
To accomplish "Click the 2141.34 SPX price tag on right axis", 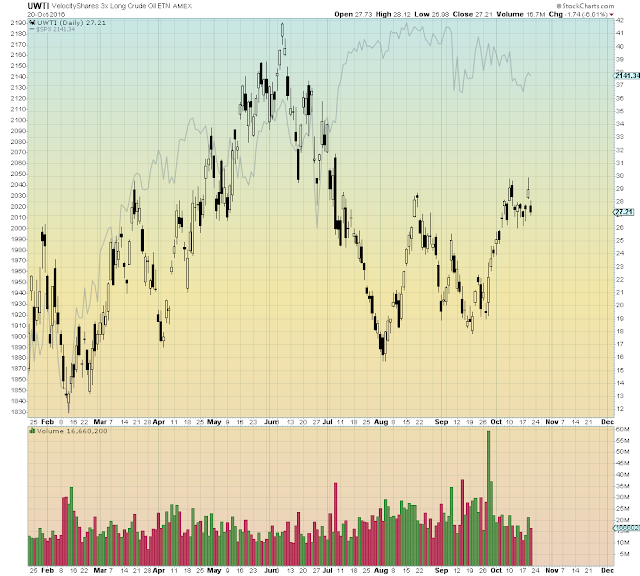I will (x=627, y=76).
